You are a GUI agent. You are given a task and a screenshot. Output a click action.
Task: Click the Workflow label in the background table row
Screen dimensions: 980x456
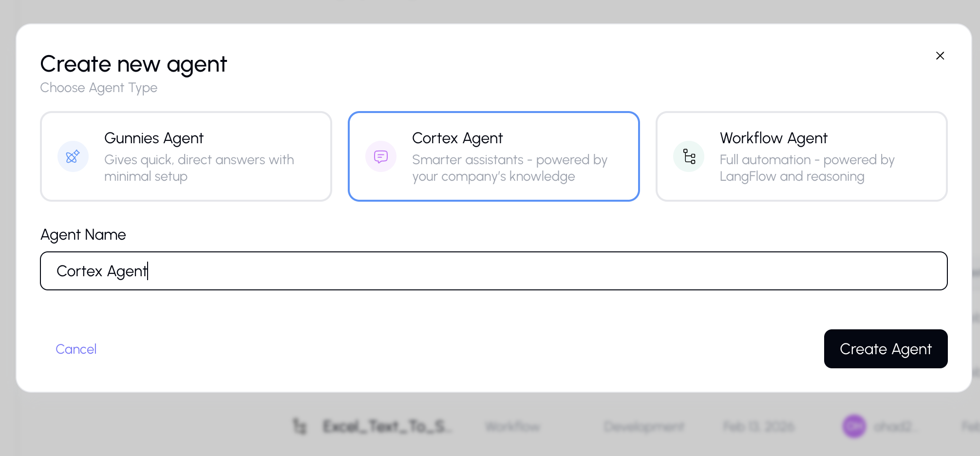pyautogui.click(x=512, y=426)
